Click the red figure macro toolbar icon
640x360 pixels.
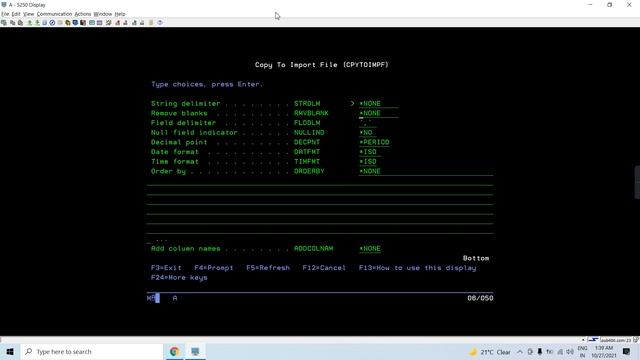(x=118, y=23)
